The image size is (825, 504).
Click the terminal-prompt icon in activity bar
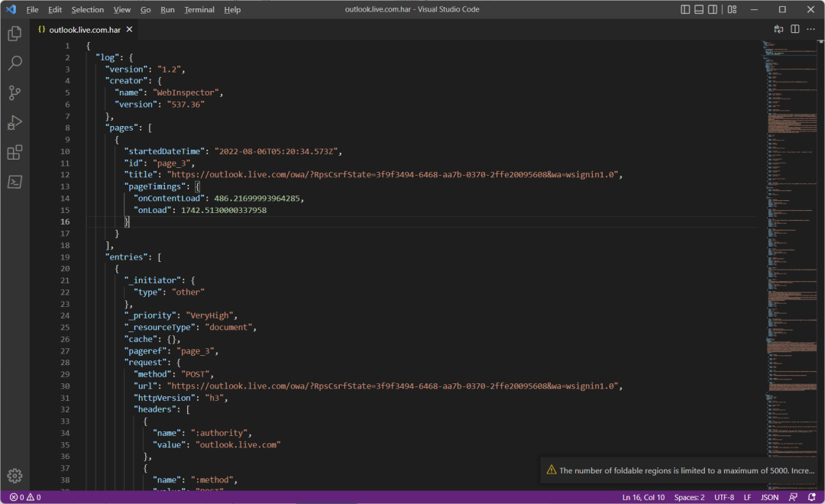(x=15, y=182)
